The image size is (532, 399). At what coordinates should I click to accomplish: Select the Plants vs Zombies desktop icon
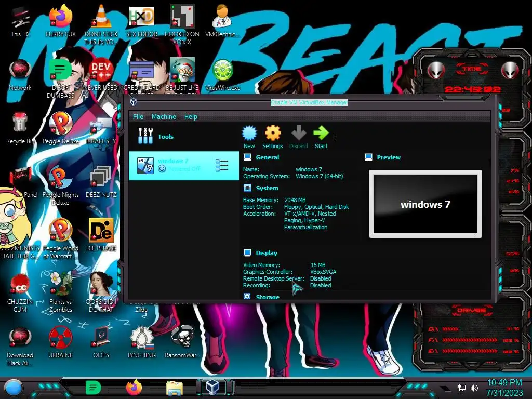[60, 293]
